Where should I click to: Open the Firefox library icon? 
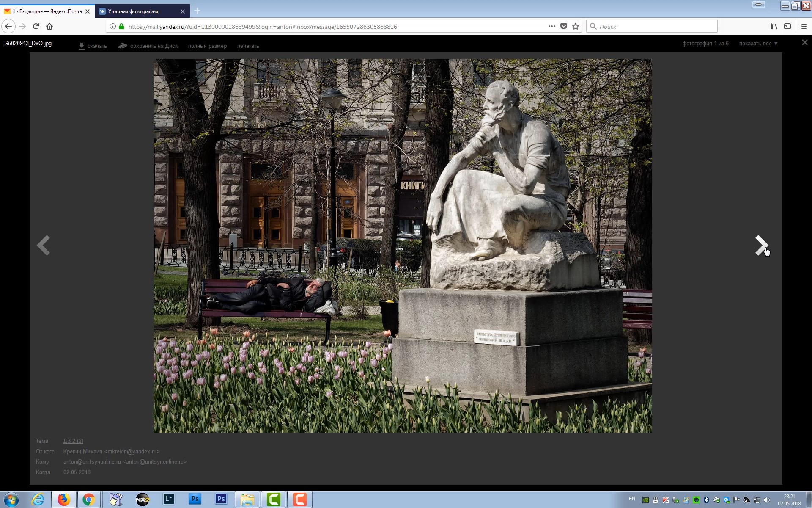(x=774, y=26)
